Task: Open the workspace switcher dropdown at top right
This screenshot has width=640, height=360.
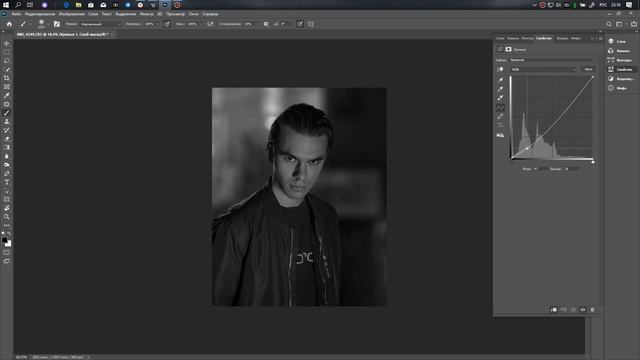Action: 621,24
